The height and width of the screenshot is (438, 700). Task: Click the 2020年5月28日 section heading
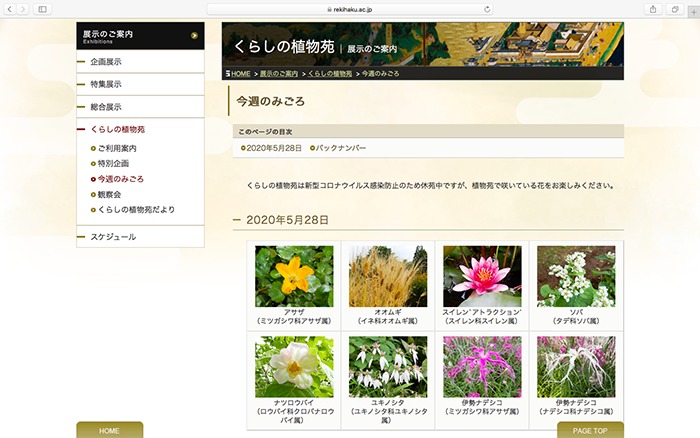(288, 220)
